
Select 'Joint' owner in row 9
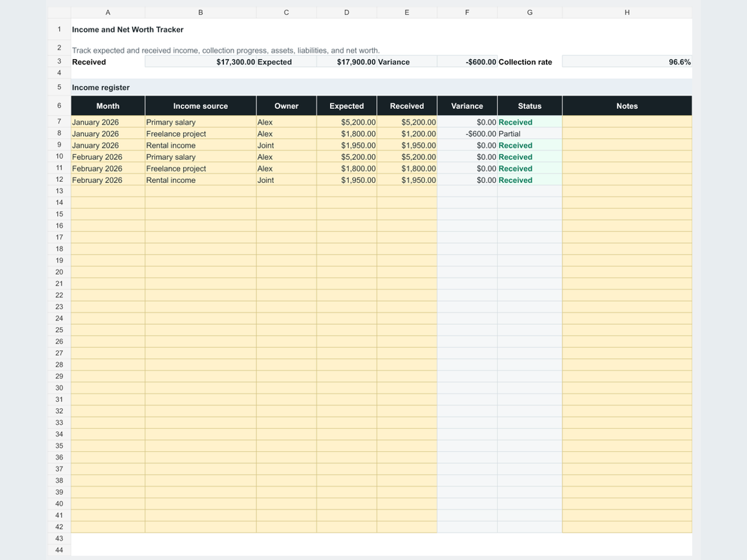click(286, 145)
